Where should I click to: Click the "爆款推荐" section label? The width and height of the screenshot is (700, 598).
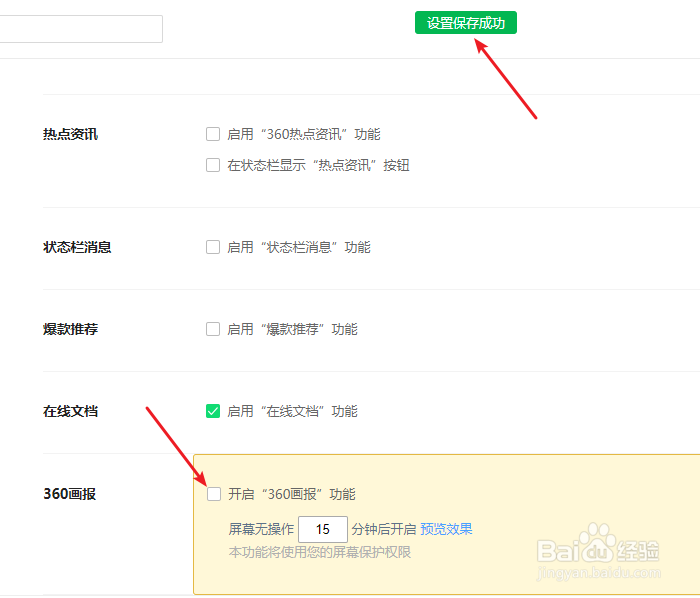70,329
